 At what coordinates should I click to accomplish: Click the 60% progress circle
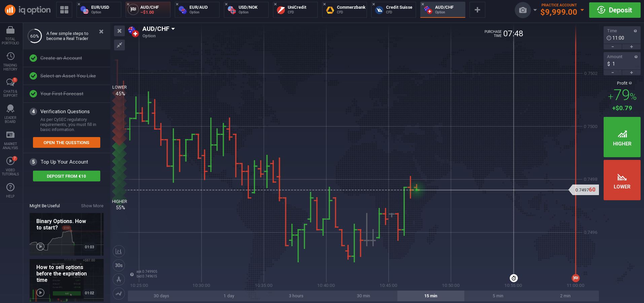pos(34,36)
